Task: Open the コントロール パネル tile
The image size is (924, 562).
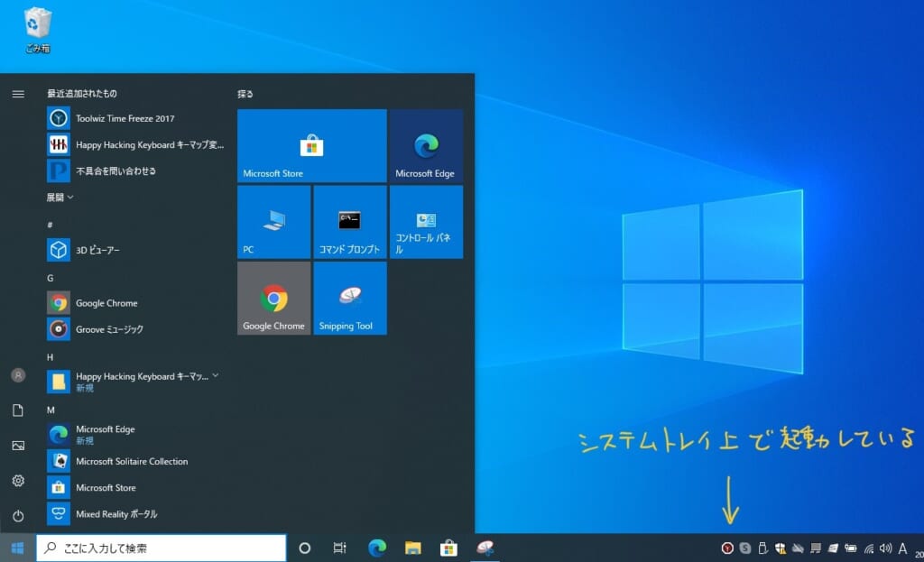Action: click(x=426, y=222)
